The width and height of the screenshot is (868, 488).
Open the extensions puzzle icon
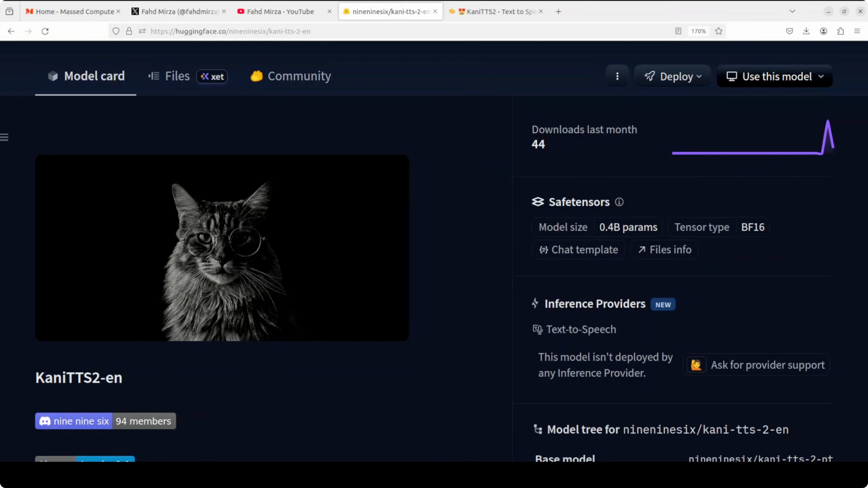[840, 31]
